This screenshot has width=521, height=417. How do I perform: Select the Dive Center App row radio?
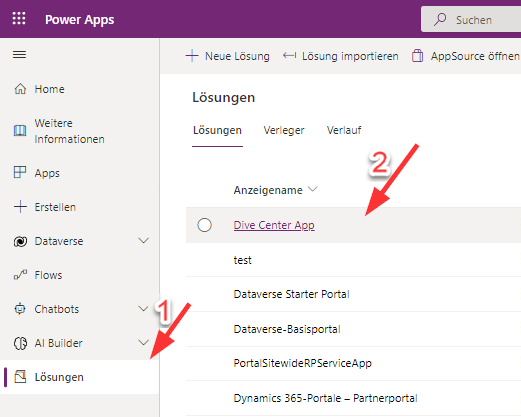(x=204, y=225)
